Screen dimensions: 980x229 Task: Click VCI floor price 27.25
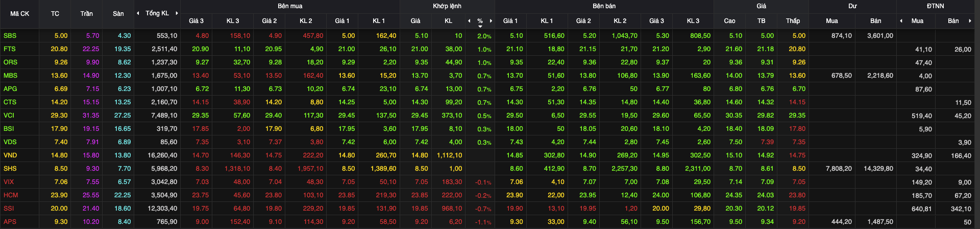[x=122, y=116]
